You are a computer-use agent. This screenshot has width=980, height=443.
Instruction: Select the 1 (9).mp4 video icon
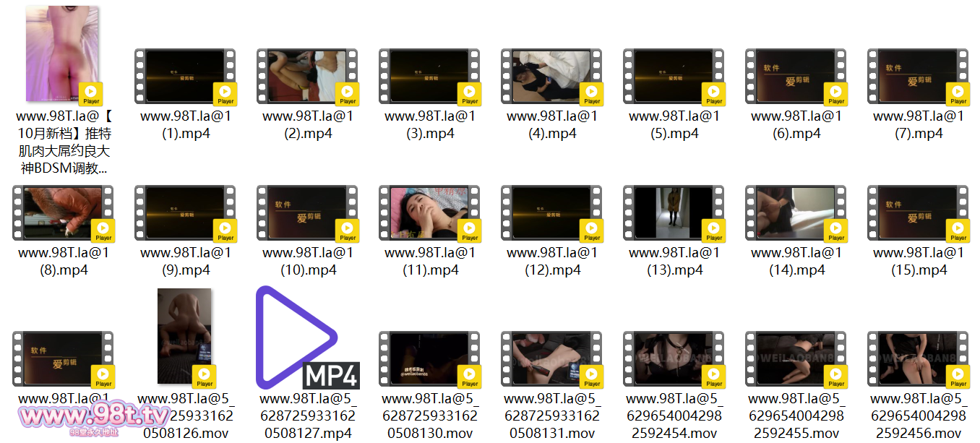pos(185,212)
